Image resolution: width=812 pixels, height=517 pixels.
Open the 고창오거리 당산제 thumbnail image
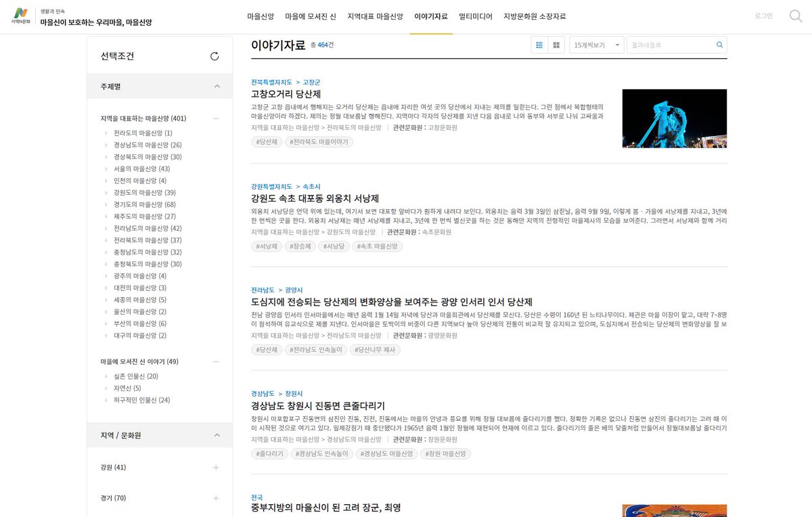675,118
